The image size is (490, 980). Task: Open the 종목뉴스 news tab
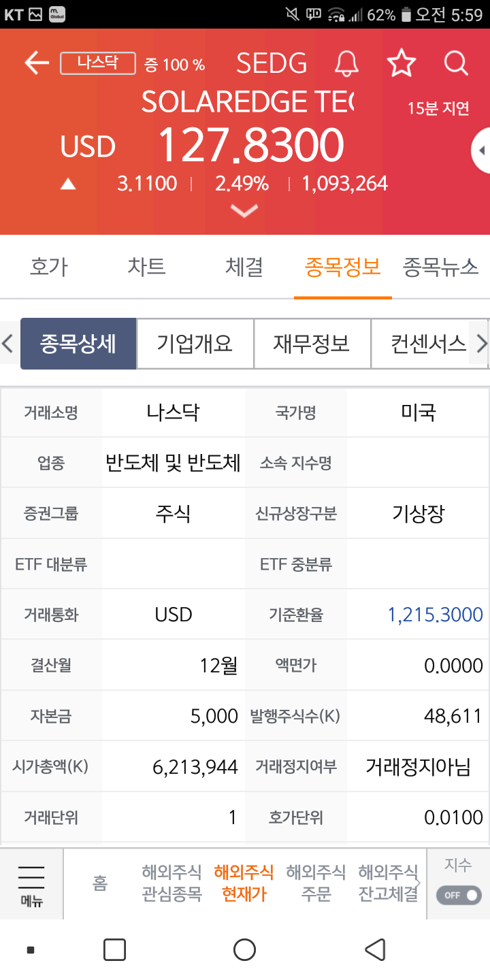pos(441,267)
